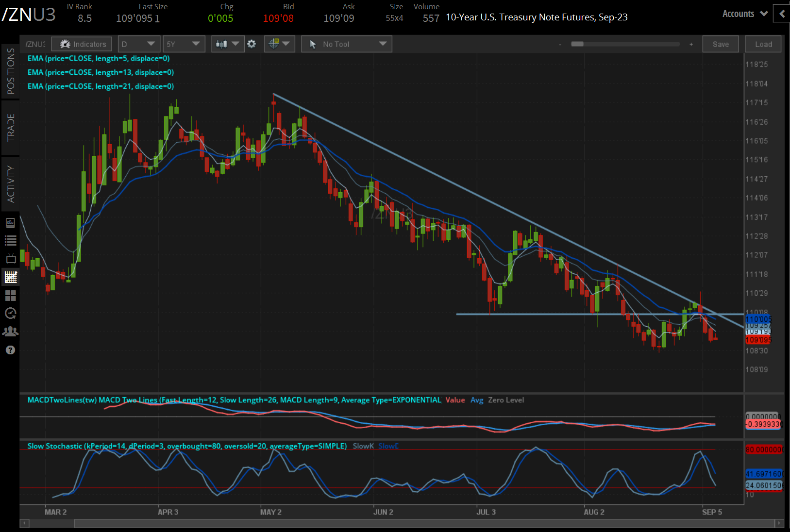Open the list view sidebar icon
The image size is (790, 532).
pos(10,240)
